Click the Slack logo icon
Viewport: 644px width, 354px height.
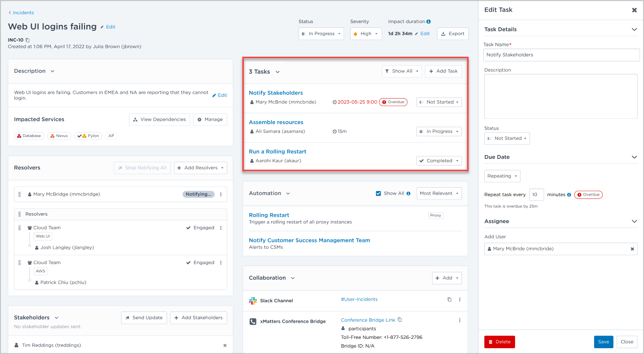253,301
